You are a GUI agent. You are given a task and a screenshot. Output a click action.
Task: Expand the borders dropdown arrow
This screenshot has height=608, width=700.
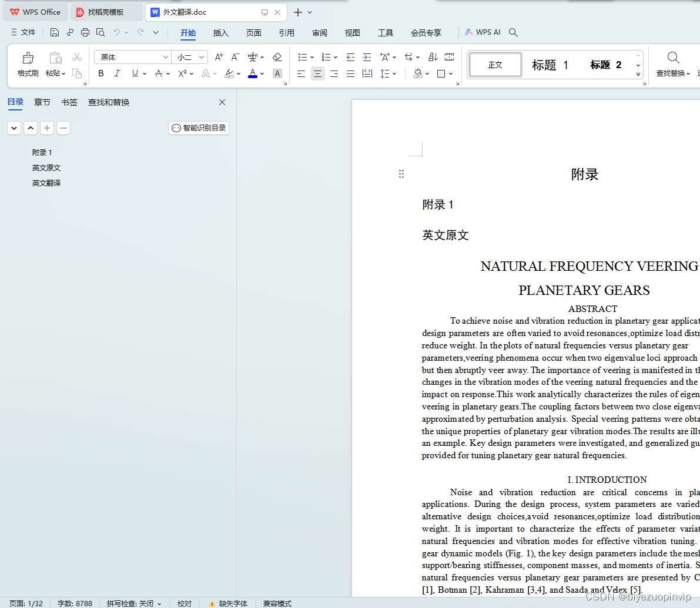tap(451, 73)
